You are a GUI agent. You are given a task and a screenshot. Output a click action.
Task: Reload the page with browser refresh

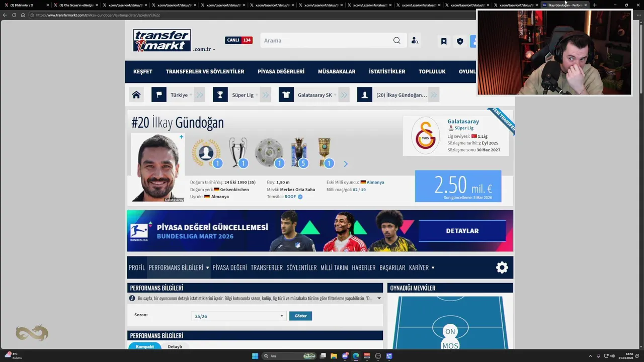[14, 15]
